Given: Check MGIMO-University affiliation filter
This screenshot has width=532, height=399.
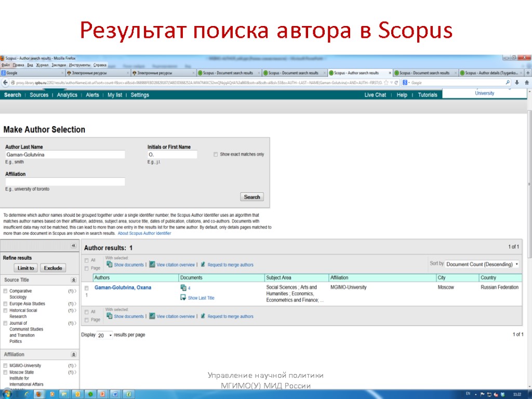Looking at the screenshot, I should [5, 366].
